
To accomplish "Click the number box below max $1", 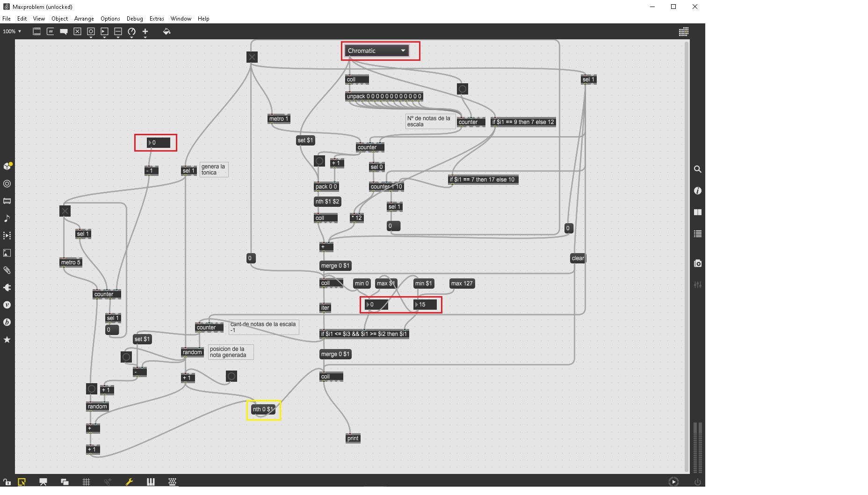I will pyautogui.click(x=376, y=305).
